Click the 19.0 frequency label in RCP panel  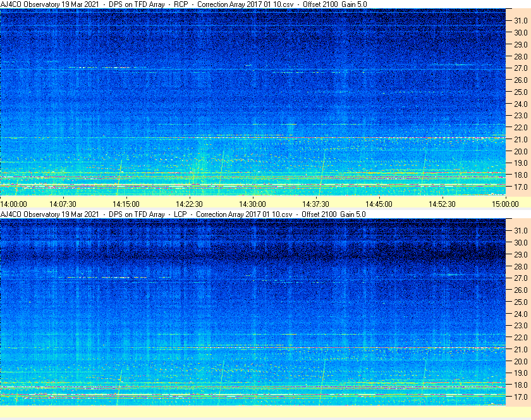click(520, 164)
